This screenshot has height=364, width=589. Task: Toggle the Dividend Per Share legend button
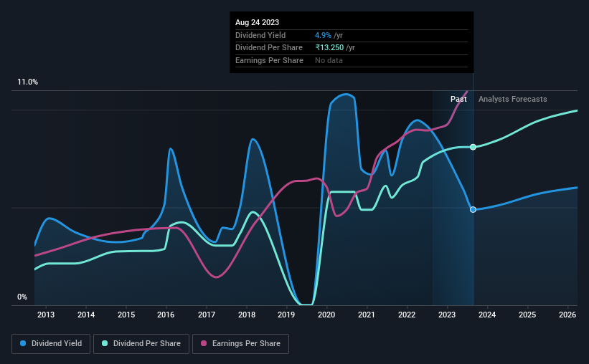coord(141,344)
